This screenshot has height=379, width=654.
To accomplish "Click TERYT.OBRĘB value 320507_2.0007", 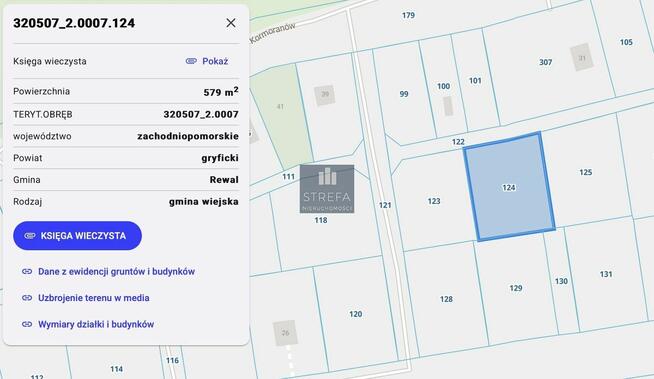I will [x=201, y=114].
